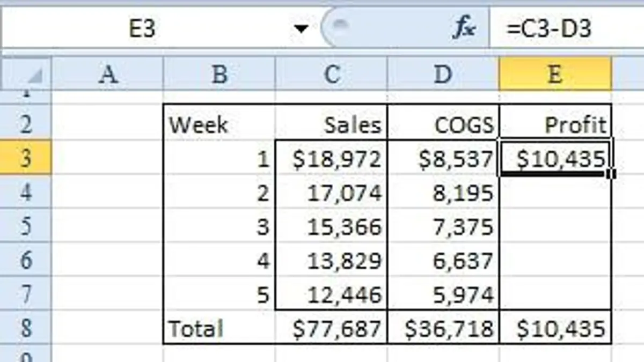Click the Sales total cell $77,687
The image size is (644, 362).
(331, 328)
